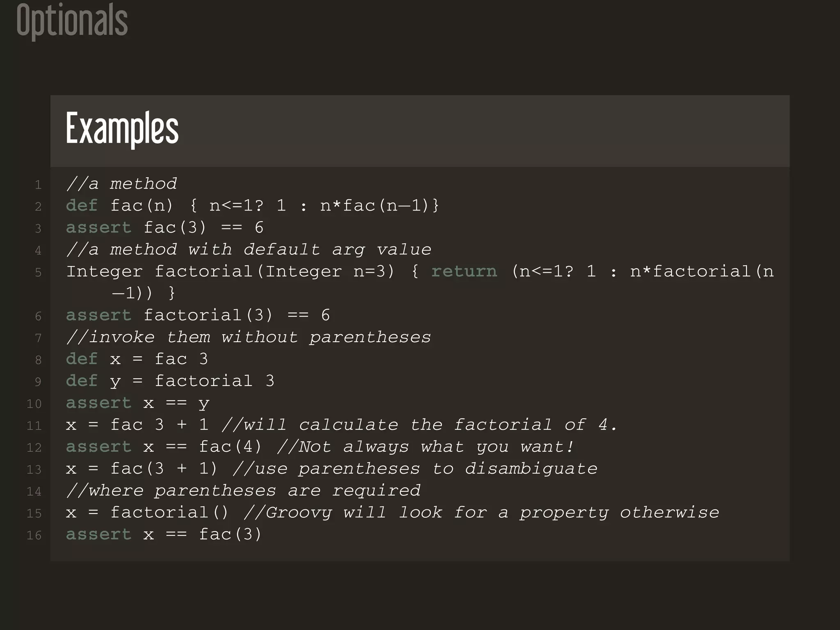Click the "def y = factorial 3" line

pyautogui.click(x=170, y=381)
